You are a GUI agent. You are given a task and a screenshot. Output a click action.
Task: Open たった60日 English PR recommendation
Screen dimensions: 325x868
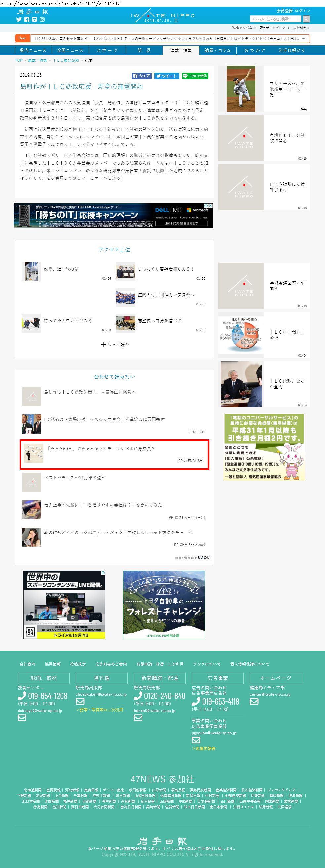(115, 454)
